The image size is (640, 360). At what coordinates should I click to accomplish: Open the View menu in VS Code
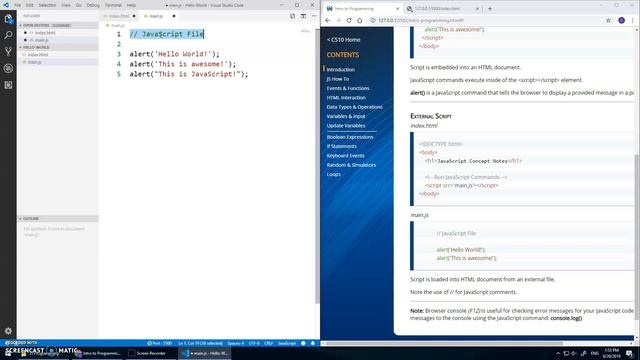pyautogui.click(x=66, y=5)
